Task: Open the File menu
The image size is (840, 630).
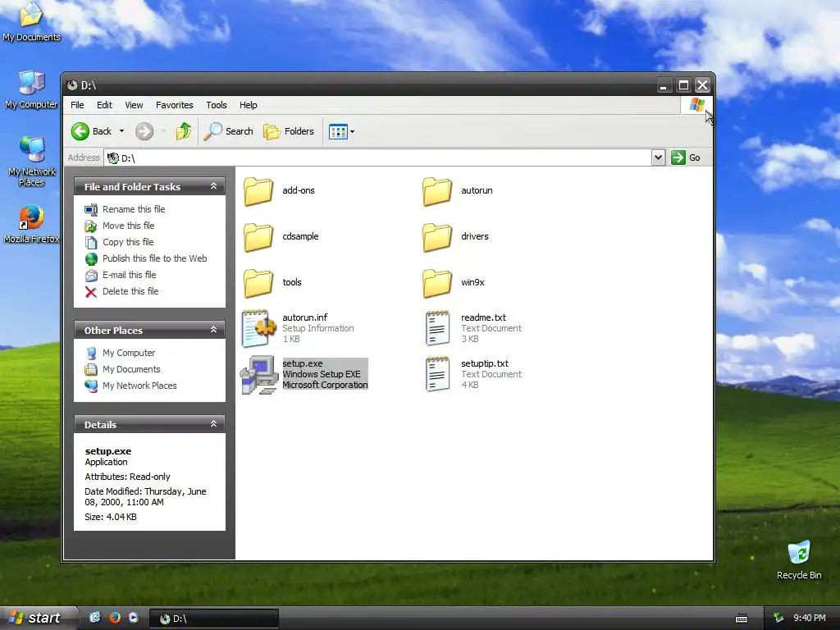Action: (x=77, y=105)
